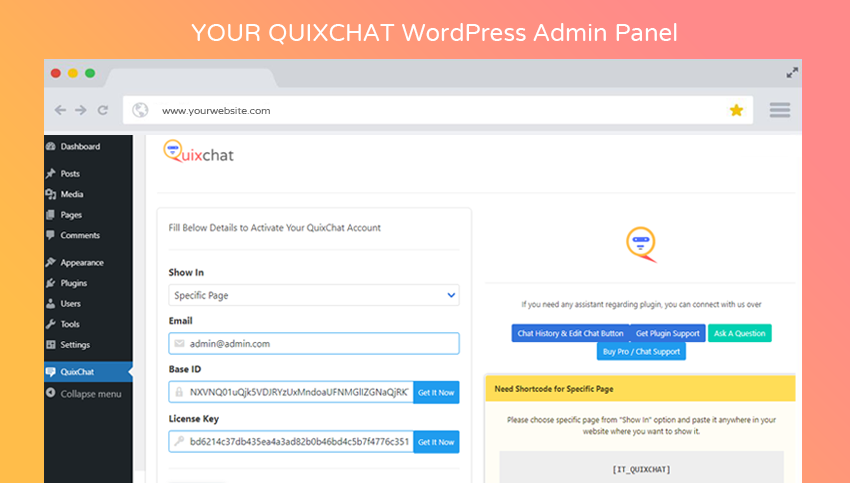Click the envelope icon in Email field

(179, 343)
